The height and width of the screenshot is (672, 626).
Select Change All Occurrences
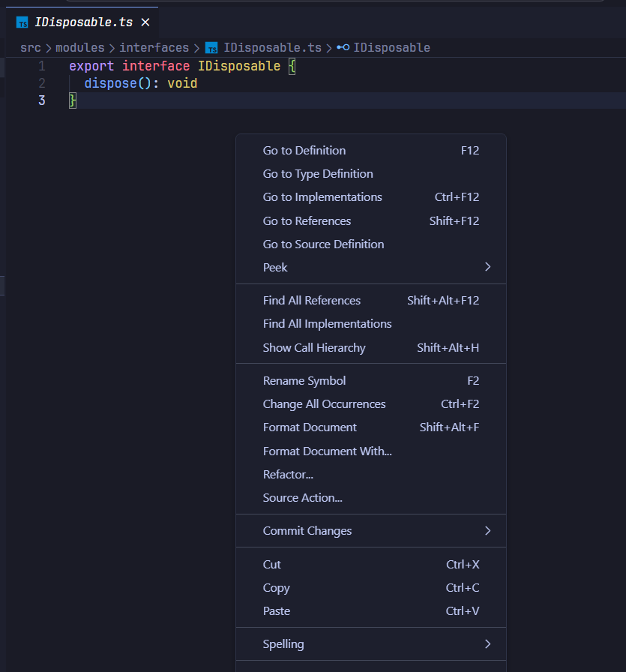pos(371,404)
